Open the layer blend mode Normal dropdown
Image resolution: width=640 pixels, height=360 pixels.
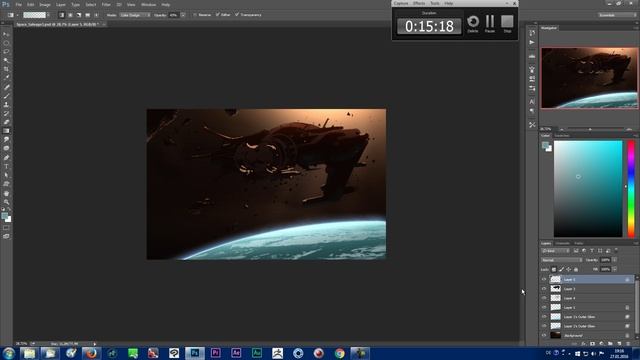[x=562, y=260]
